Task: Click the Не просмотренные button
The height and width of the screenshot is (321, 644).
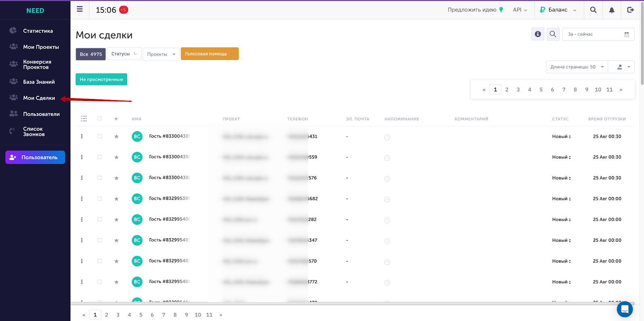Action: click(101, 79)
